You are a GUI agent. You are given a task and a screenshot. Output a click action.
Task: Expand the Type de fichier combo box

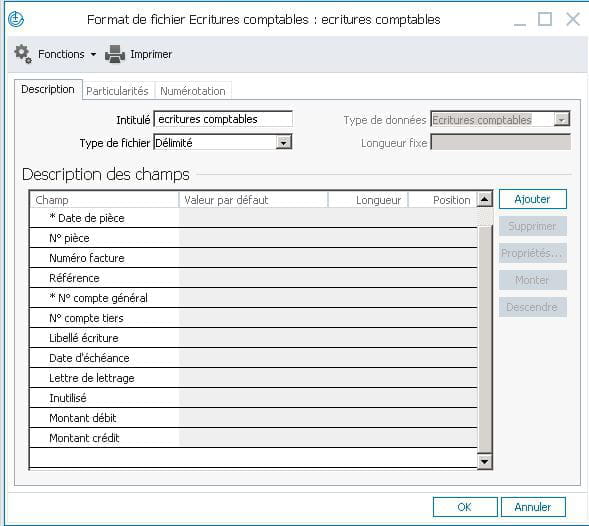click(x=284, y=143)
